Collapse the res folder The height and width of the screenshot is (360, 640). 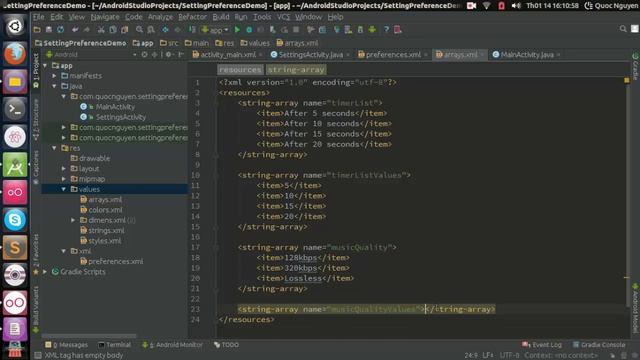54,148
